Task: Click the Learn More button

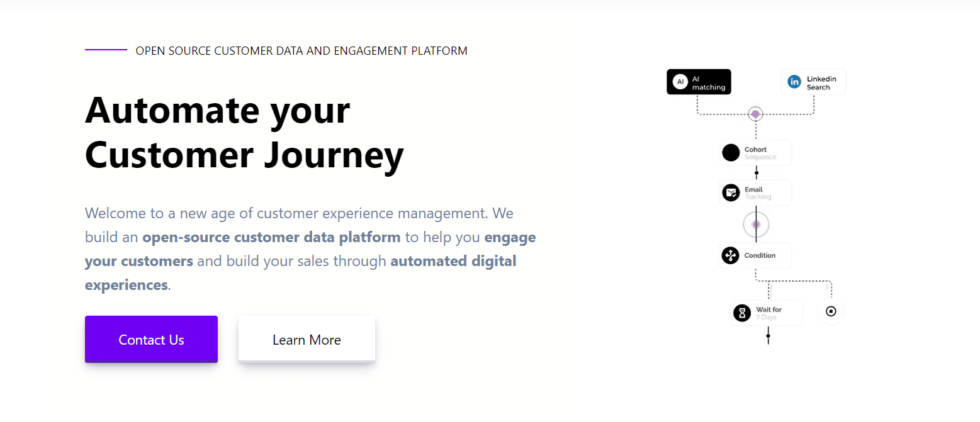Action: coord(307,339)
